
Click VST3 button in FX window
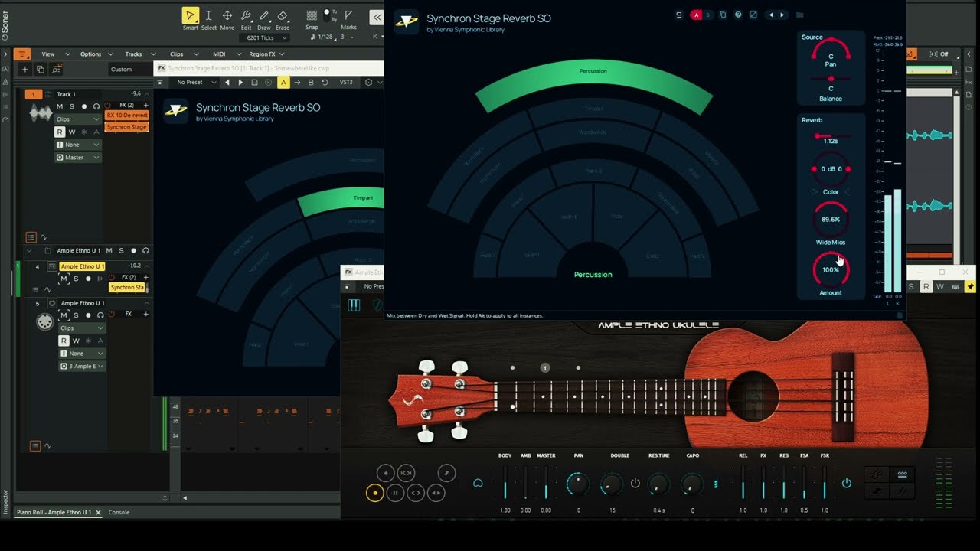click(x=346, y=82)
